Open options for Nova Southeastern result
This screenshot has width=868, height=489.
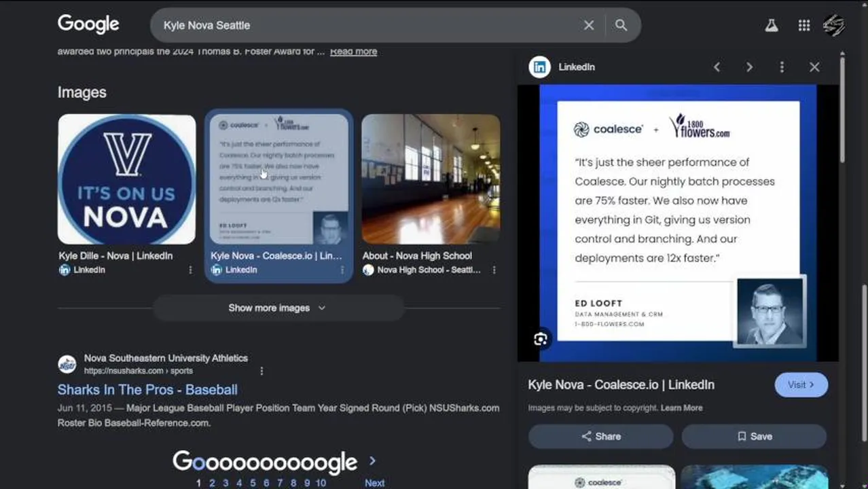point(261,372)
